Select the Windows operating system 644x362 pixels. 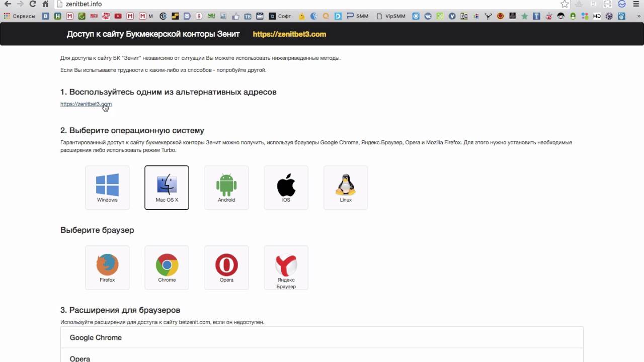click(x=107, y=188)
